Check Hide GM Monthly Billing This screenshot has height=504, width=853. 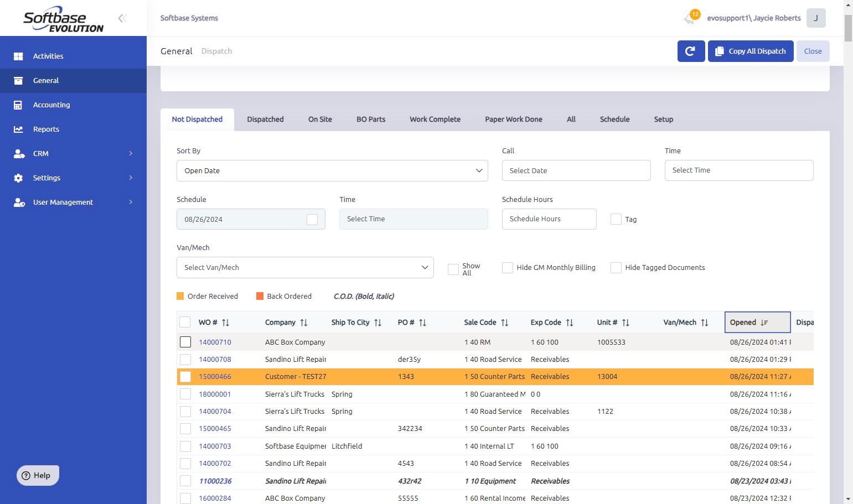(x=507, y=268)
